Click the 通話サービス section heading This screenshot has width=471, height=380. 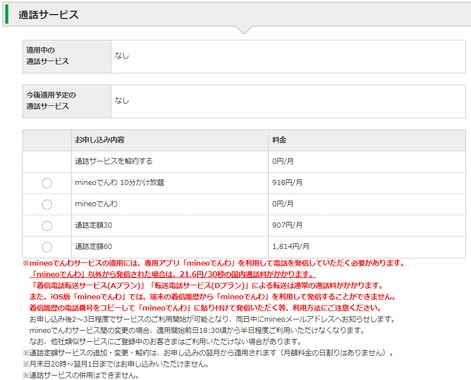49,15
